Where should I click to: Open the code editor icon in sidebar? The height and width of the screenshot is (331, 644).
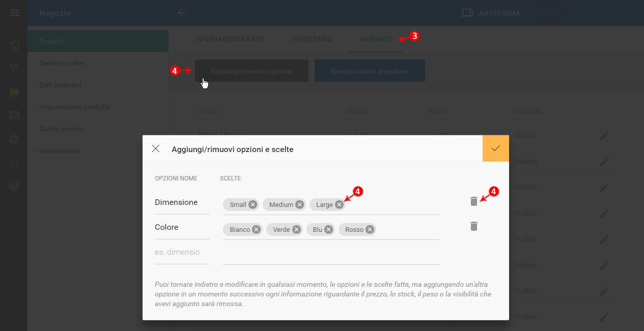click(14, 163)
